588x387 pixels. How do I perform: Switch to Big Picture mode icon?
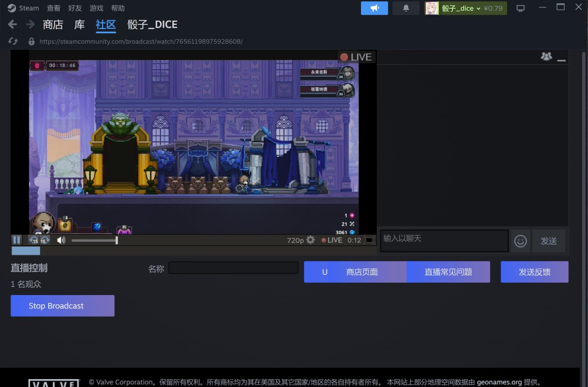pyautogui.click(x=520, y=8)
